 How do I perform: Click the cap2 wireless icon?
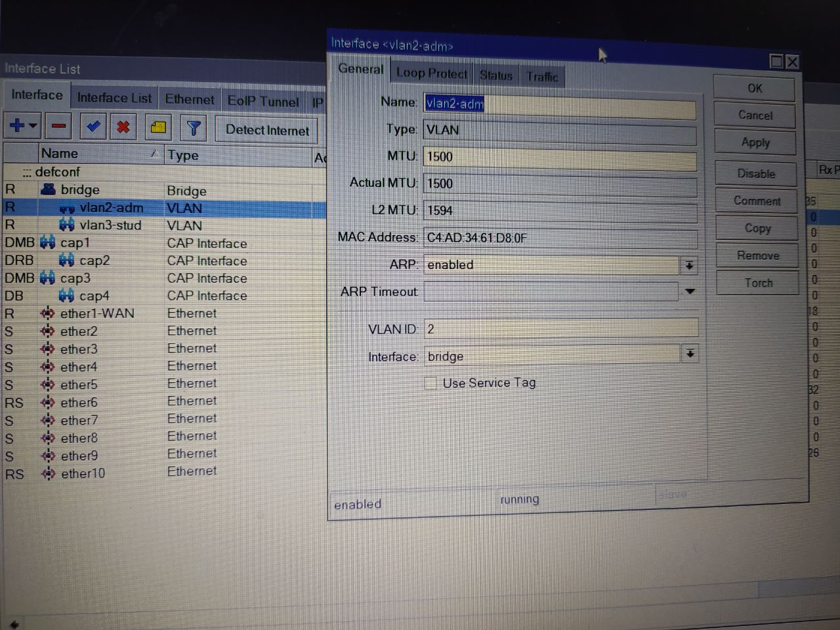(x=67, y=261)
